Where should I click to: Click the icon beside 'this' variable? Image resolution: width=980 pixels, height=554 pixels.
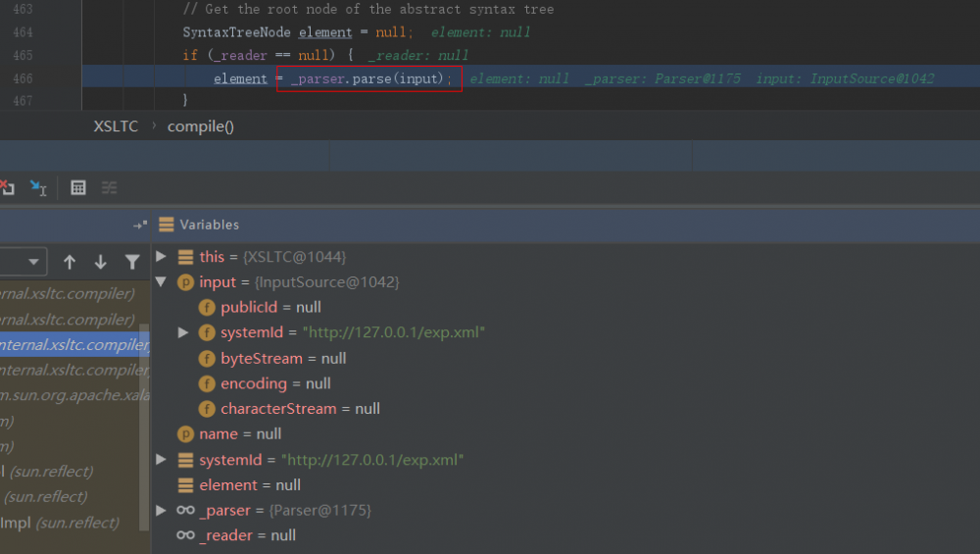tap(185, 256)
